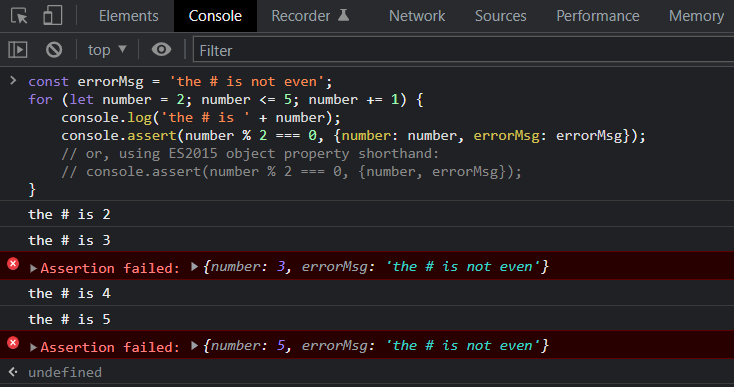Expand the stack trace of the number 3 assertion

tap(33, 268)
